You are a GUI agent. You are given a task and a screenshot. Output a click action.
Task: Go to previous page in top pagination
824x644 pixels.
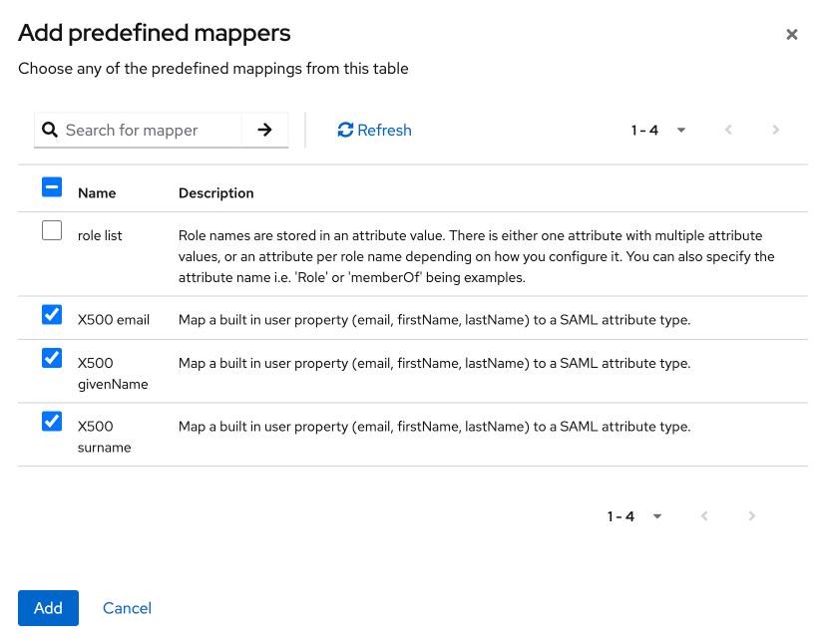(x=728, y=130)
